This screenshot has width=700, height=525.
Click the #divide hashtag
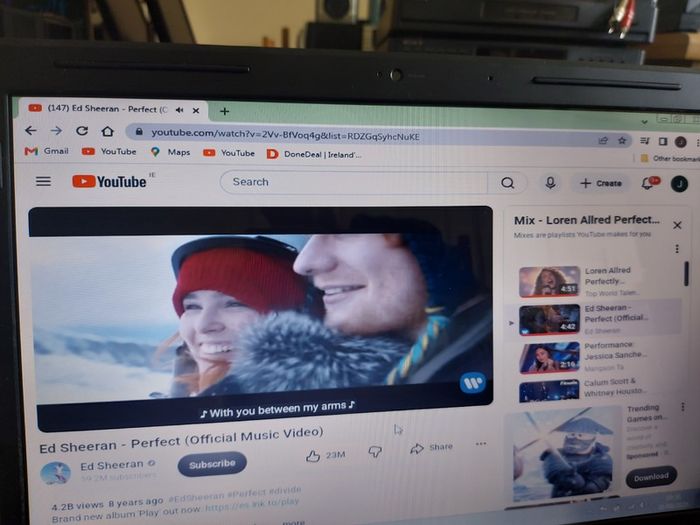click(x=285, y=491)
